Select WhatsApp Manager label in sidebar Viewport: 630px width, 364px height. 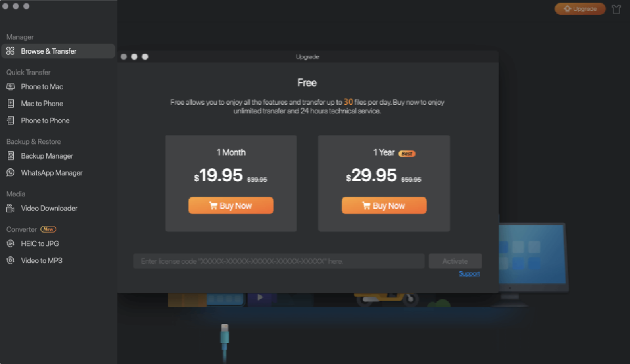click(52, 173)
